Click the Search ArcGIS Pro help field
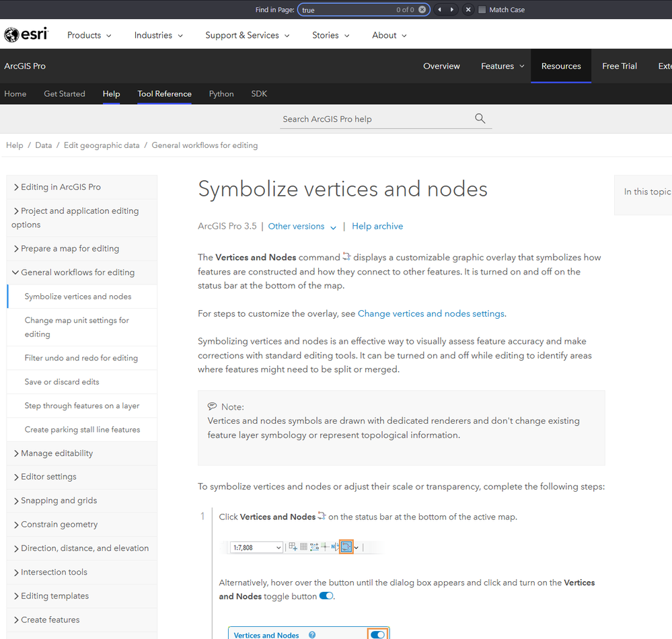 (x=377, y=119)
